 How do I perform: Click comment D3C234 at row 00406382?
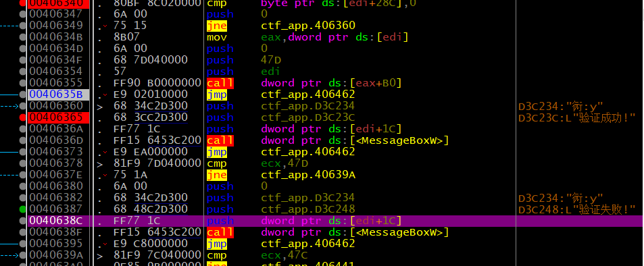point(561,198)
